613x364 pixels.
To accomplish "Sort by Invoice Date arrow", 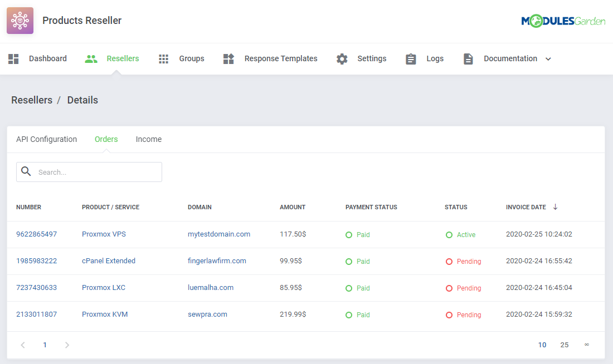I will pyautogui.click(x=555, y=207).
